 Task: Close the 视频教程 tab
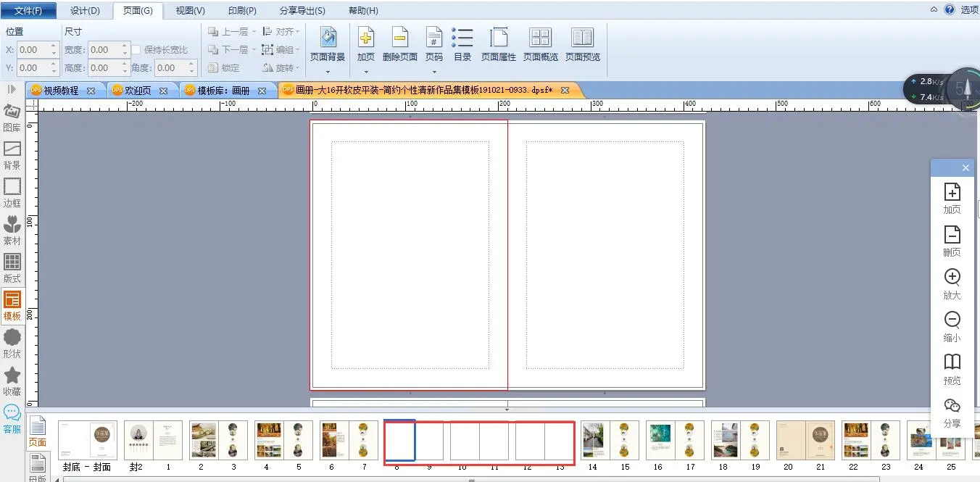(91, 91)
